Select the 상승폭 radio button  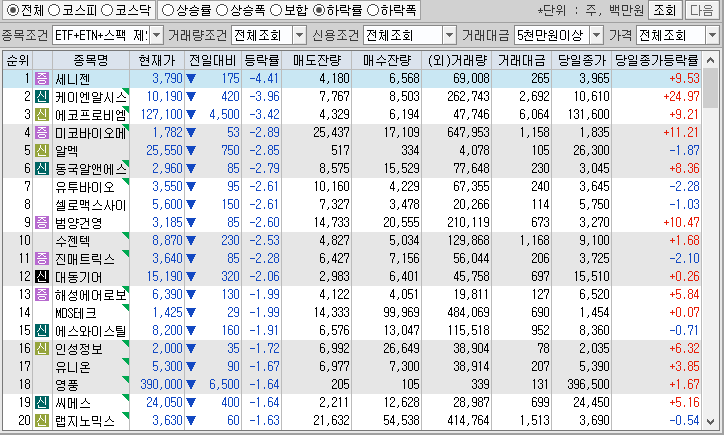[x=222, y=10]
